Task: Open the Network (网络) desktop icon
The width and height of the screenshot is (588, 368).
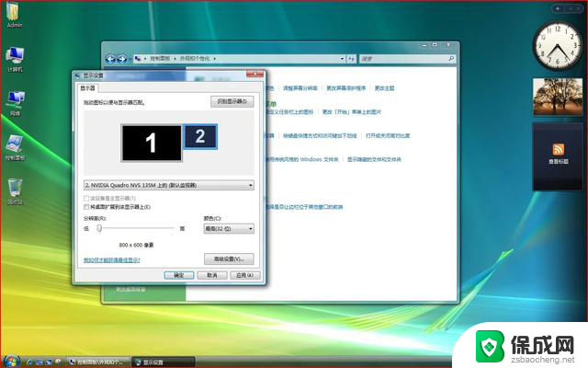Action: click(15, 102)
